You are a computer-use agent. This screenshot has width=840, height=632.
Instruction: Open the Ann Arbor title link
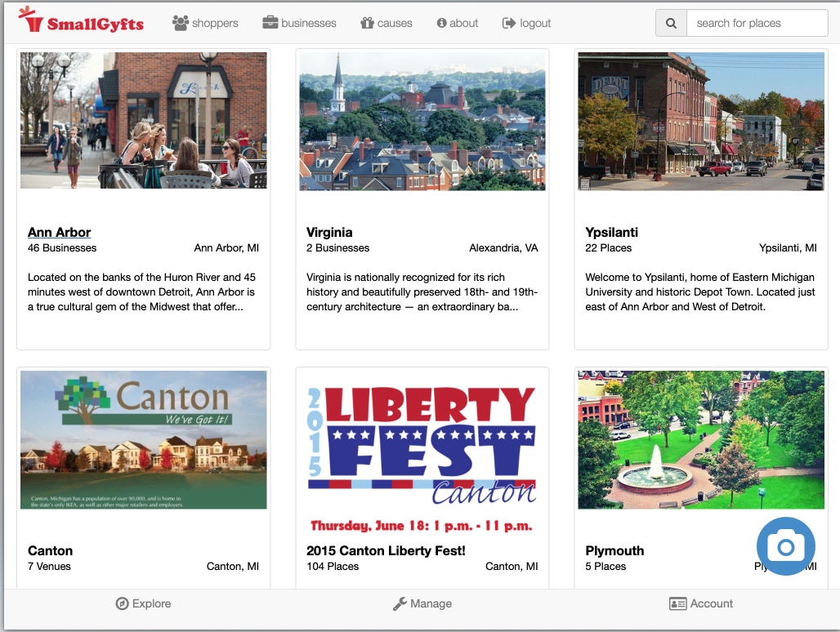[x=60, y=232]
